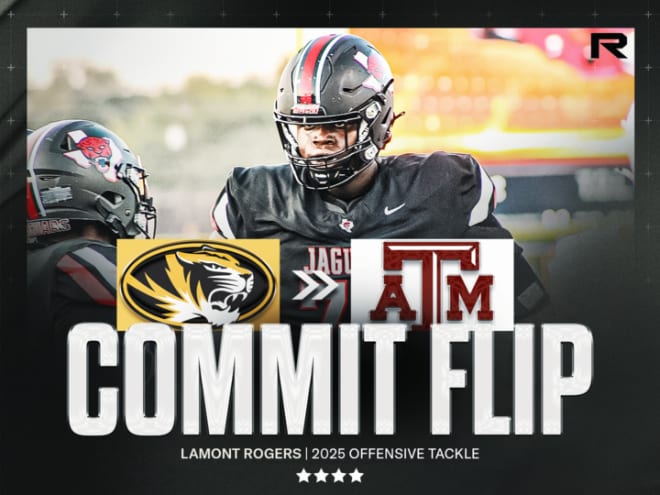
Task: Click the third rating star
Action: point(338,476)
